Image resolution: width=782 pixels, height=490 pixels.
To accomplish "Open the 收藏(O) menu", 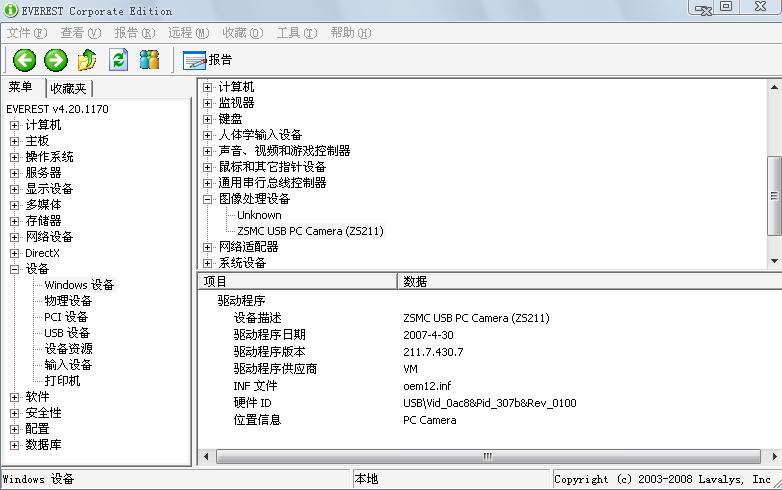I will tap(243, 33).
